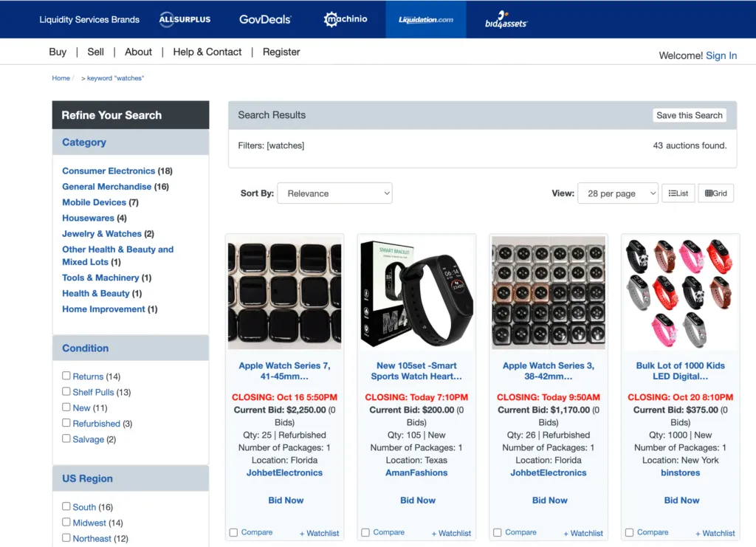
Task: Open the AllSurplus brand site
Action: (184, 20)
